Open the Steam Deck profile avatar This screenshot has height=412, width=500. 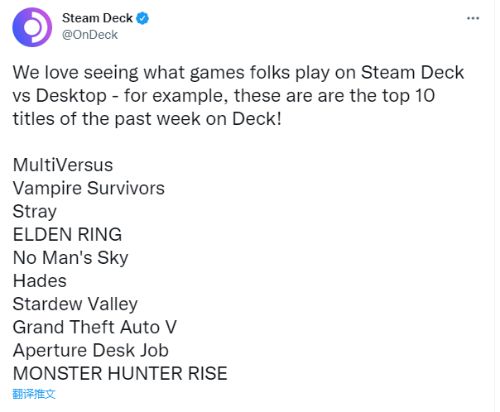pos(32,27)
